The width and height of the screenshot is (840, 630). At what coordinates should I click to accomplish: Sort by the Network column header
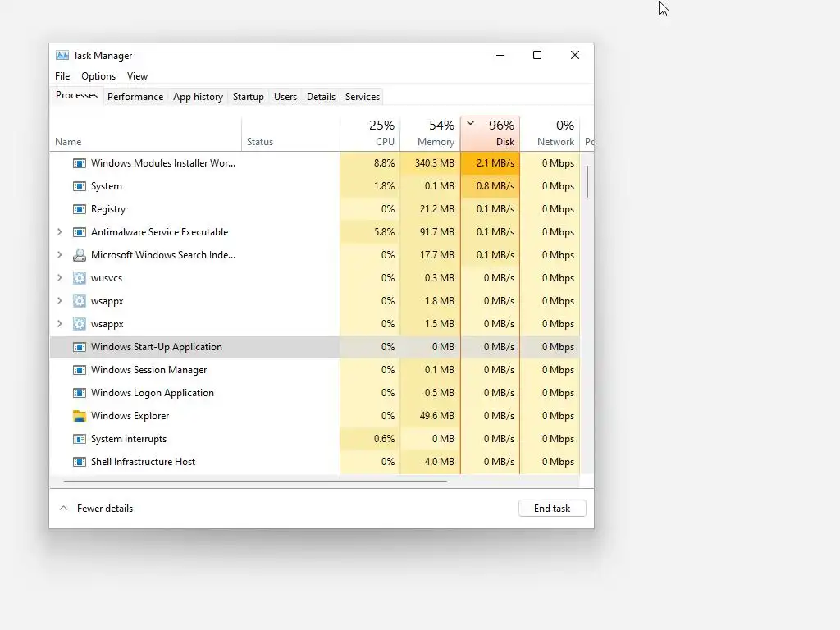pyautogui.click(x=550, y=134)
